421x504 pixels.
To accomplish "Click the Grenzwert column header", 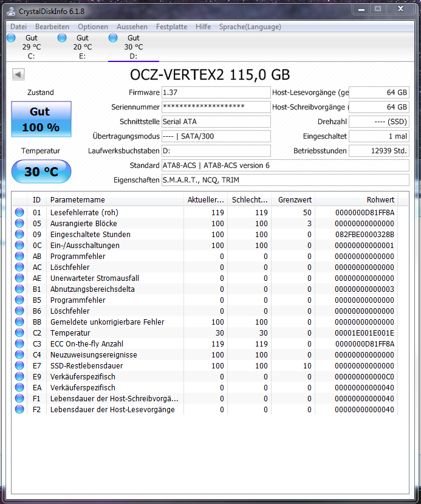I will pos(293,199).
